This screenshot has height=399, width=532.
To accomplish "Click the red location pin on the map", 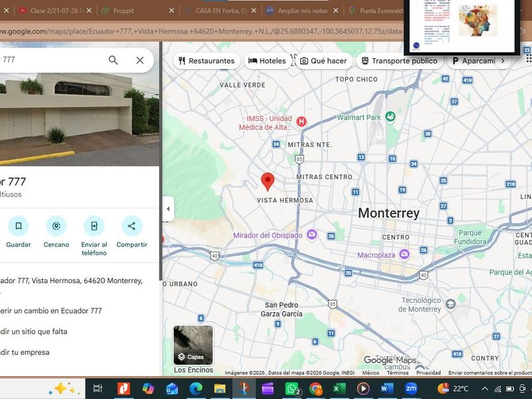I will pos(268,181).
